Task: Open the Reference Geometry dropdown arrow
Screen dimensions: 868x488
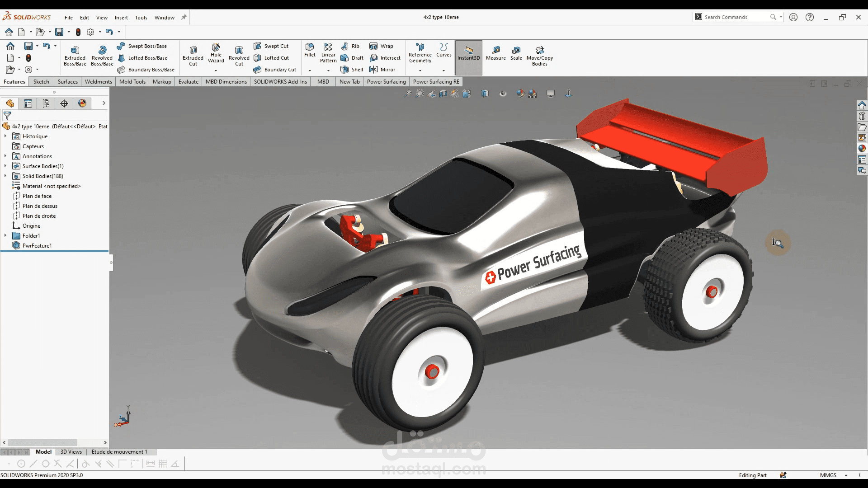Action: (x=420, y=70)
